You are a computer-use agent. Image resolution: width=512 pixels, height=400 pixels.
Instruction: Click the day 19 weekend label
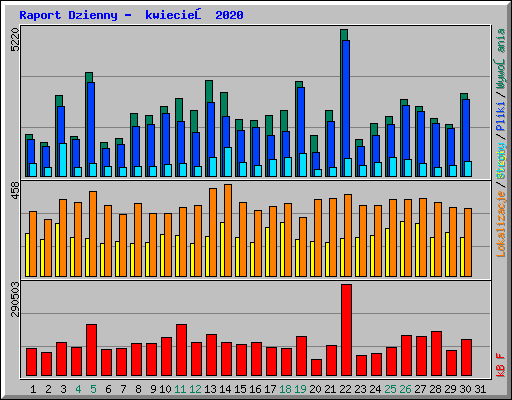300,389
